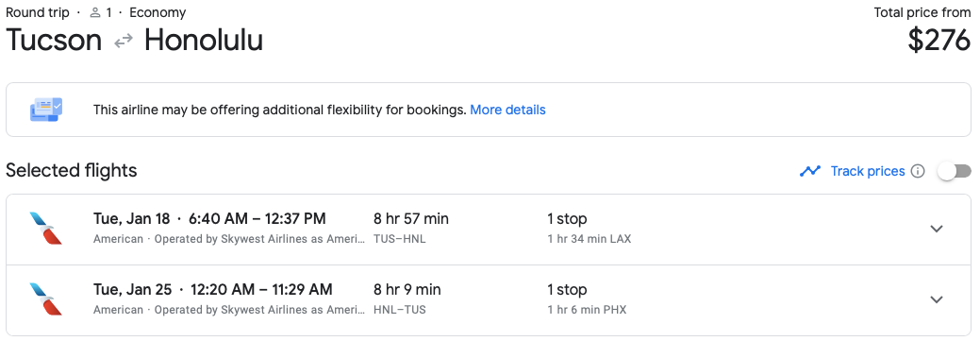
Task: Click the $276 total price
Action: pos(938,41)
